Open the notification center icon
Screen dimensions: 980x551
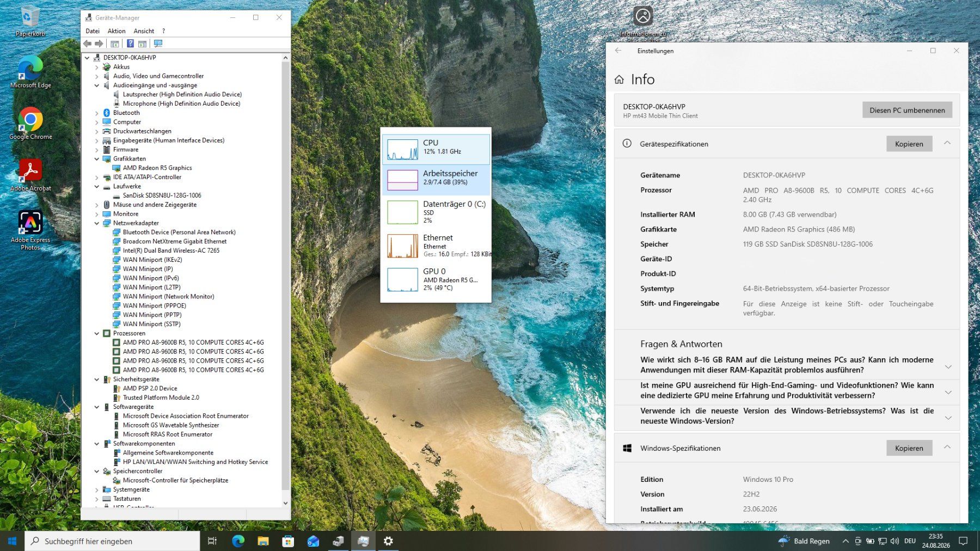963,541
